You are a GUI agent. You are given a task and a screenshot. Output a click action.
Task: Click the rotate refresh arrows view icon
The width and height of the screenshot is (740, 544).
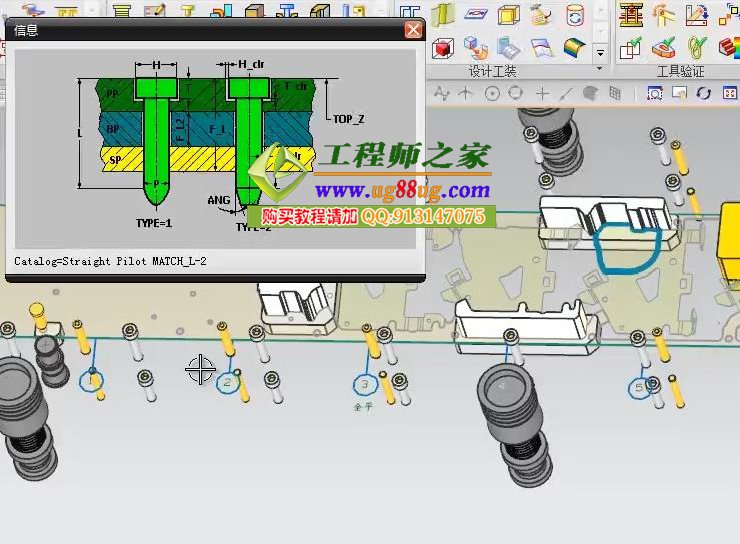pos(703,93)
